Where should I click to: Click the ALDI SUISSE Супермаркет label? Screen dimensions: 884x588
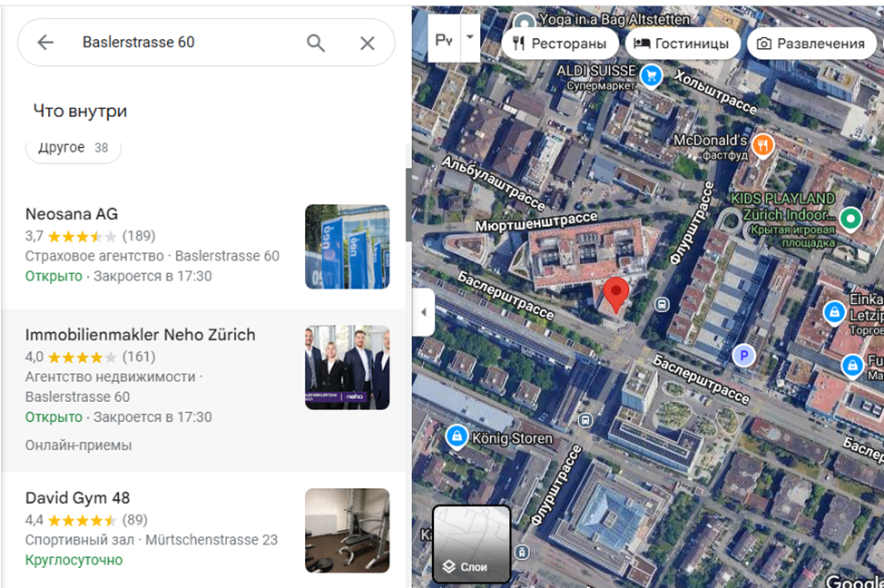point(597,78)
